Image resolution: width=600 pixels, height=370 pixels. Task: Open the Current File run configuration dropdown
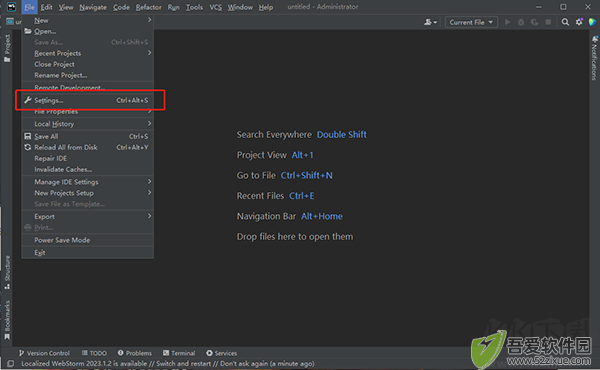coord(471,22)
